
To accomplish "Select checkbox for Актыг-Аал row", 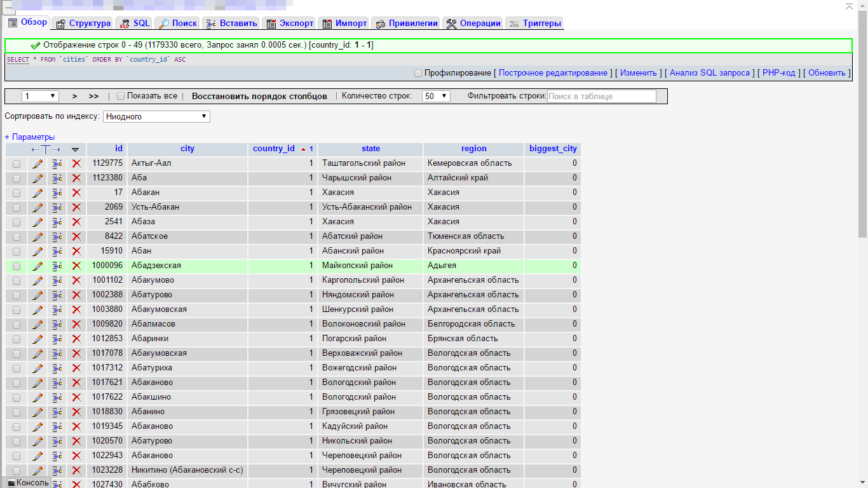I will (17, 164).
